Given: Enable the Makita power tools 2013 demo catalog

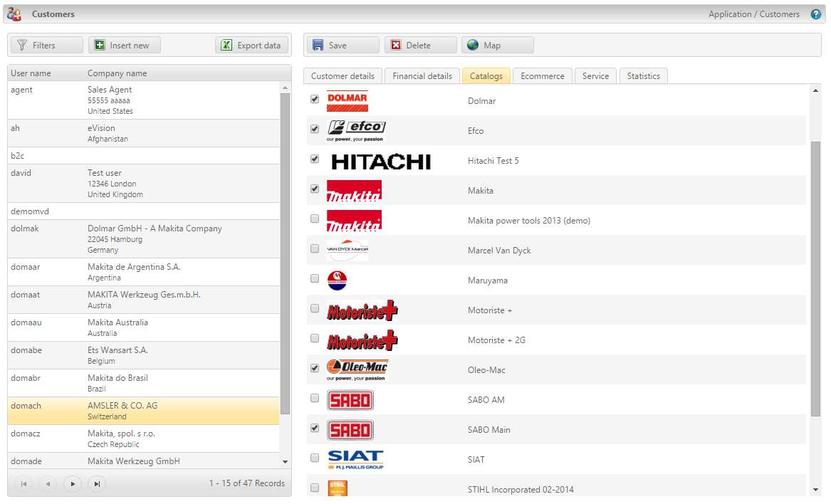Looking at the screenshot, I should click(x=314, y=219).
